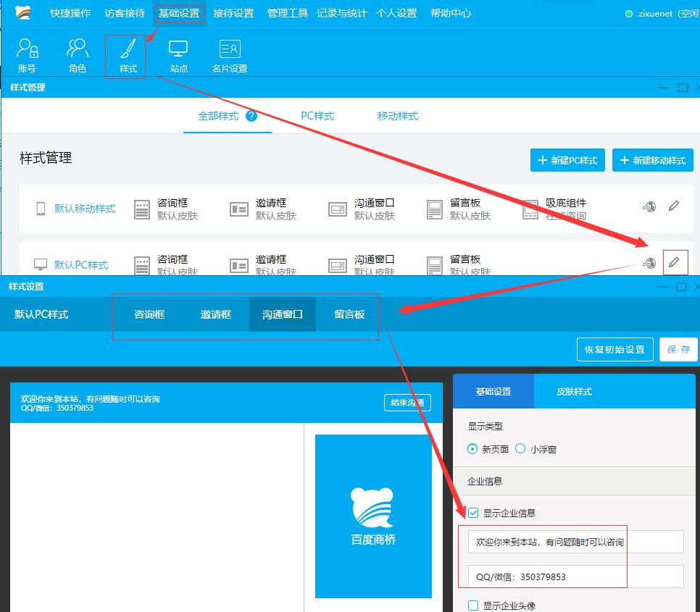Switch to 皮肤样式 settings tab
Image resolution: width=700 pixels, height=612 pixels.
tap(574, 392)
